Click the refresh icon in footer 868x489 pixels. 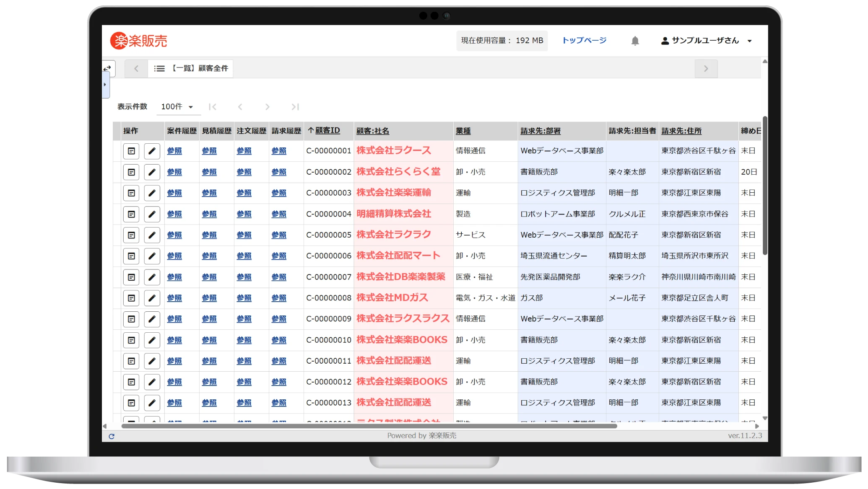(x=112, y=436)
